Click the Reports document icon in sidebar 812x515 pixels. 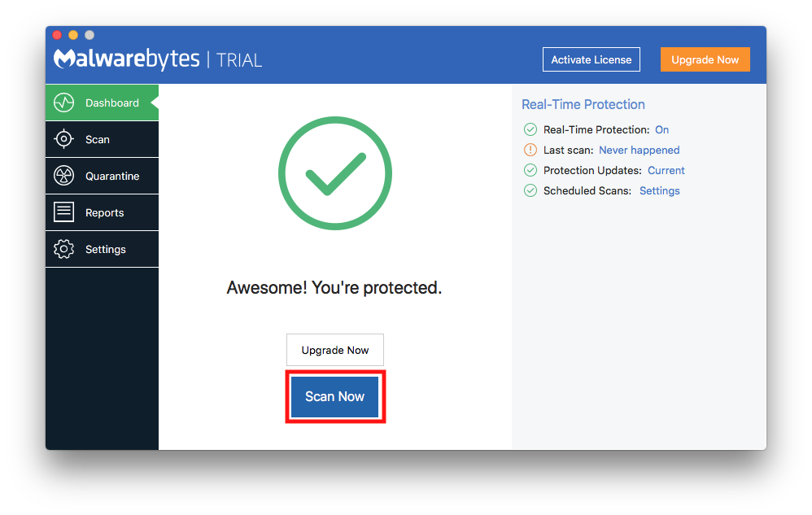pyautogui.click(x=63, y=212)
